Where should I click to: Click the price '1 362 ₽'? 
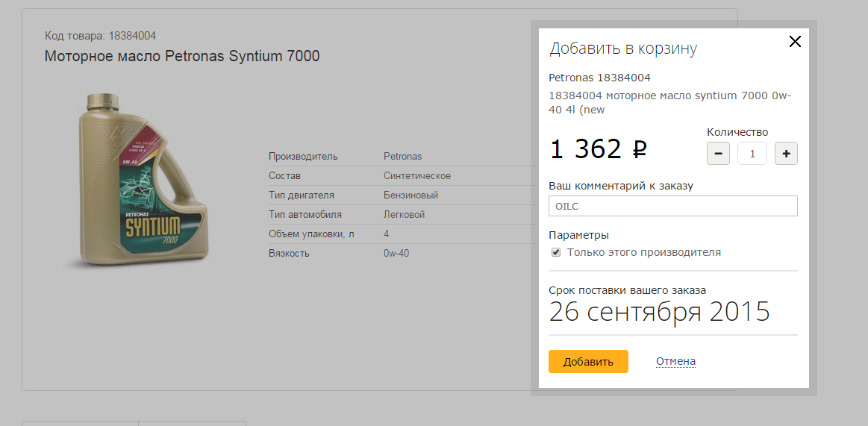[599, 148]
